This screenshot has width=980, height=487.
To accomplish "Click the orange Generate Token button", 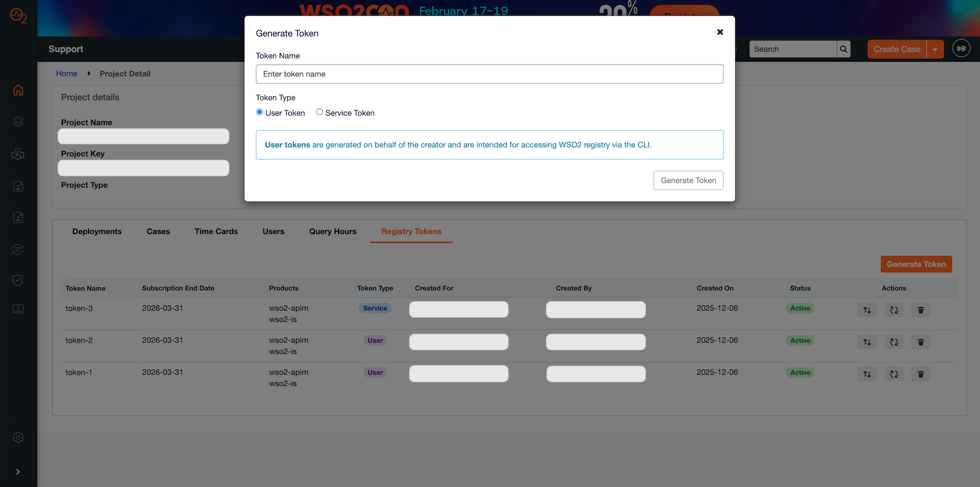I will tap(916, 264).
